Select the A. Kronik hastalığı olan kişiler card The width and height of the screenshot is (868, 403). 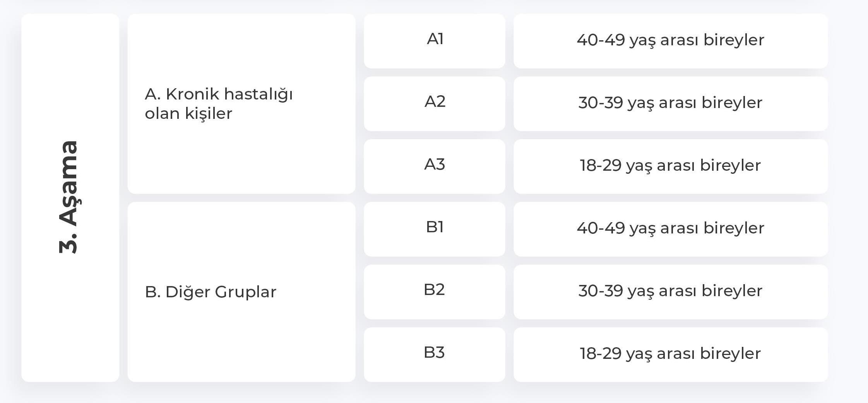(x=241, y=104)
